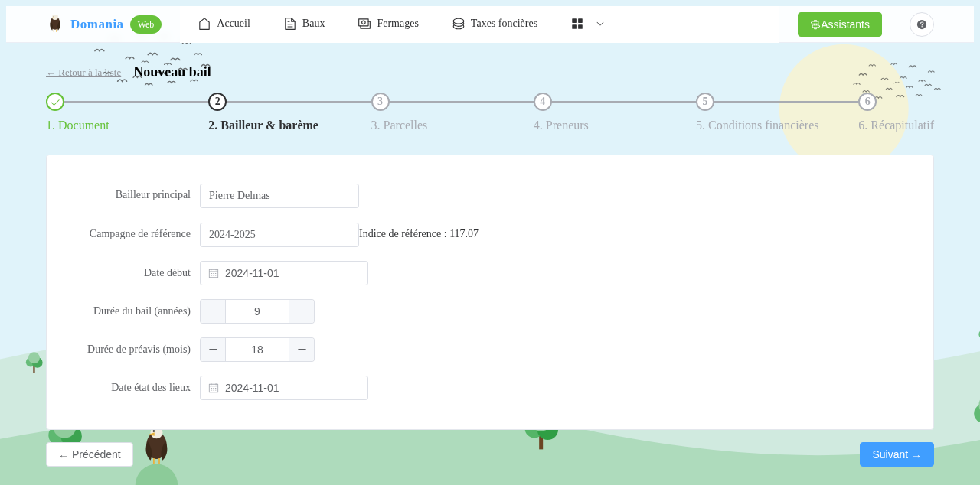Viewport: 980px width, 485px height.
Task: Click the Date état des lieux field
Action: 284,388
